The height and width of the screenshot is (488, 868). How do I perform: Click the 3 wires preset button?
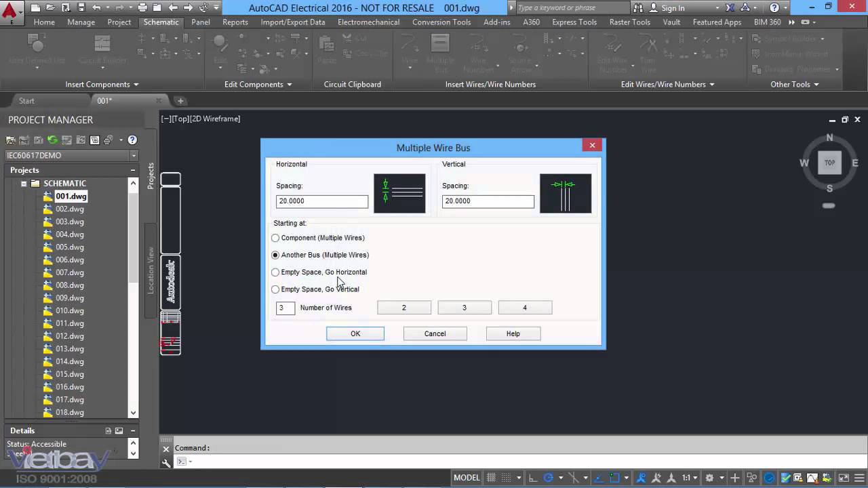pos(465,308)
